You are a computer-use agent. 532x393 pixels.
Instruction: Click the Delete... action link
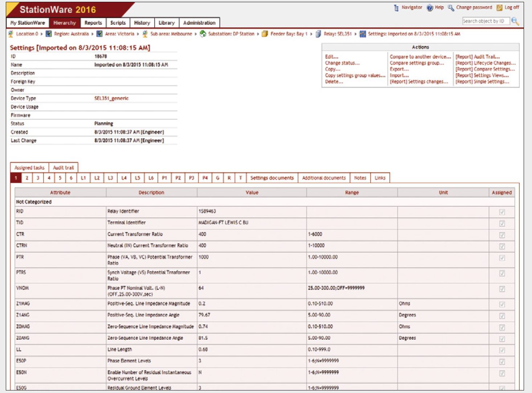tap(334, 82)
